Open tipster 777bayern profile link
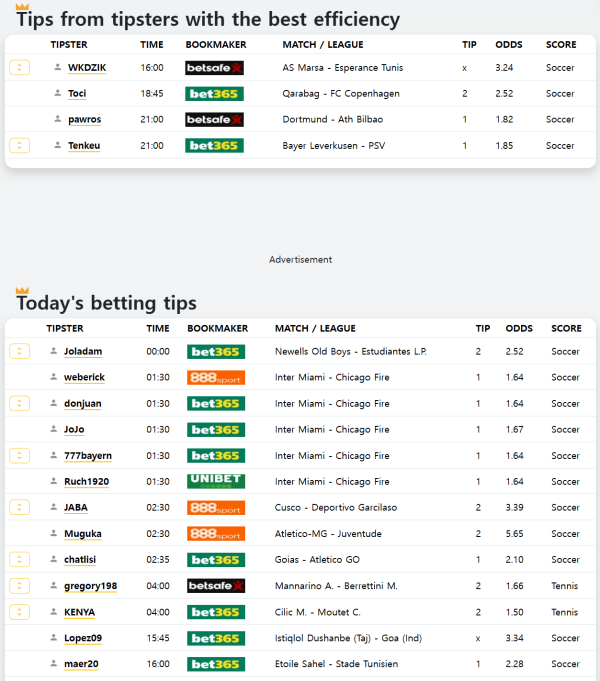The width and height of the screenshot is (600, 681). [87, 455]
